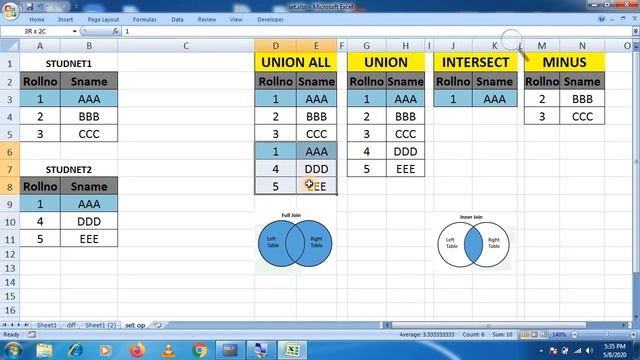
Task: Select column C header
Action: [186, 46]
